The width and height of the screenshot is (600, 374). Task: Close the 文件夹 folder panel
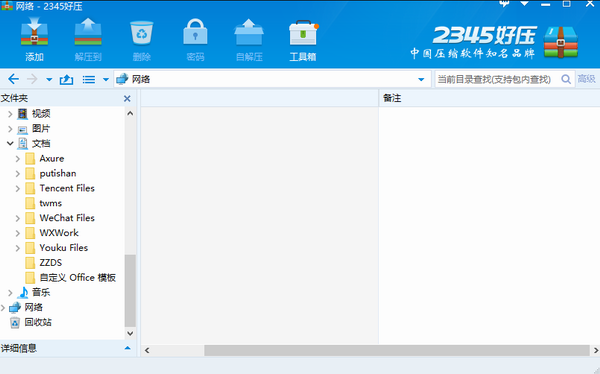click(127, 99)
